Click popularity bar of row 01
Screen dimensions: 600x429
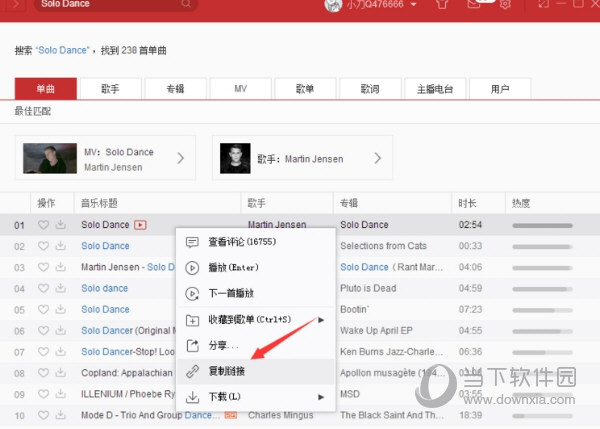[x=542, y=225]
